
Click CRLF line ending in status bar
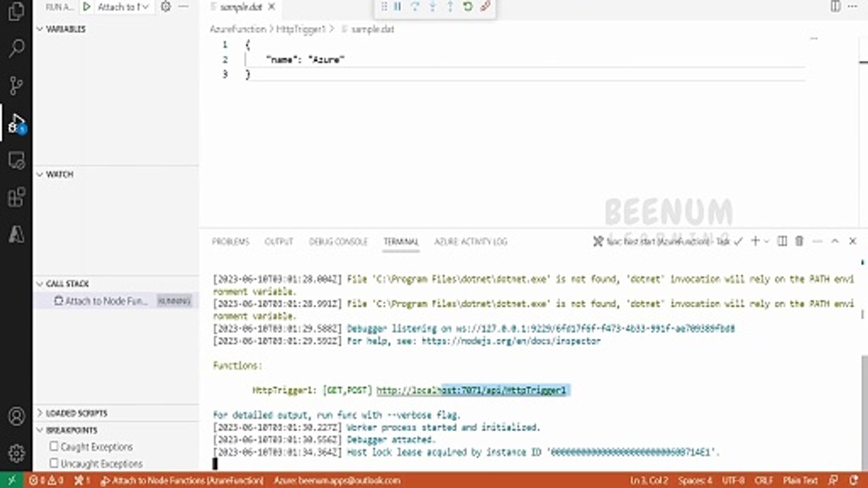pyautogui.click(x=764, y=481)
